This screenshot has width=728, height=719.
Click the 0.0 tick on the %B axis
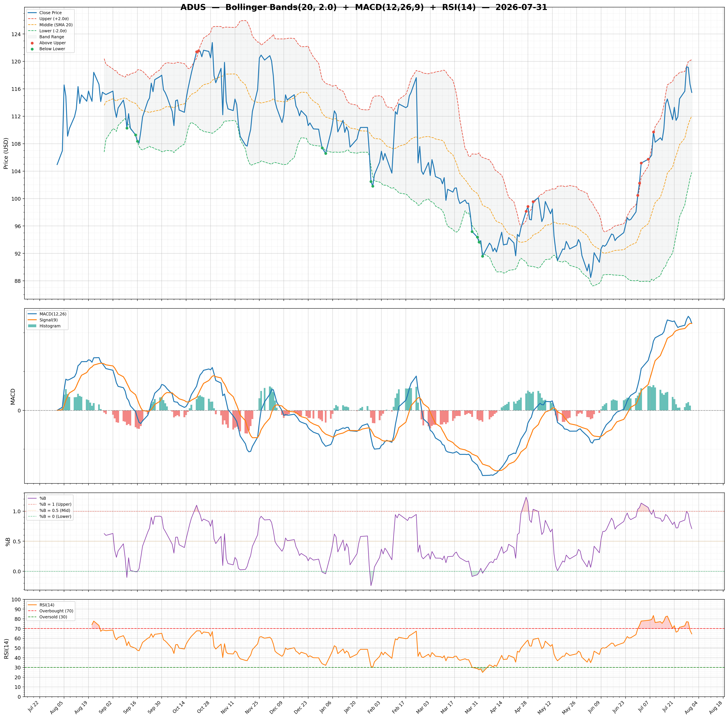(17, 572)
